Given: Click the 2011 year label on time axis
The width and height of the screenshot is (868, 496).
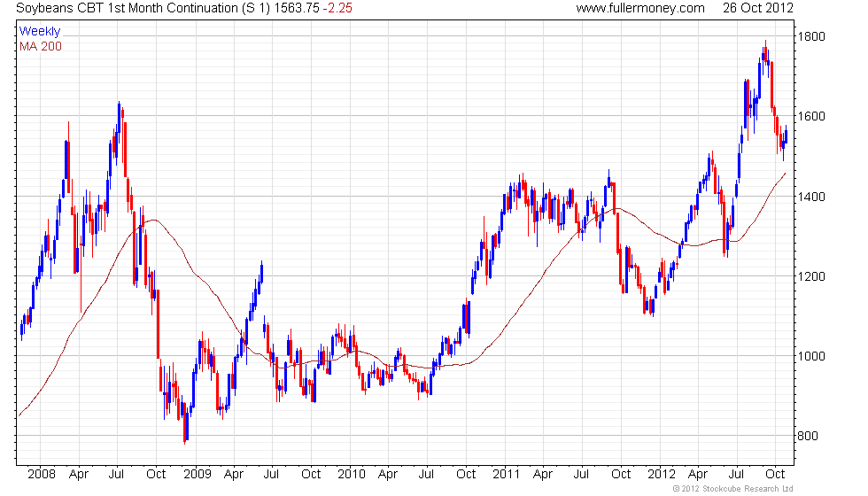Looking at the screenshot, I should coord(507,474).
